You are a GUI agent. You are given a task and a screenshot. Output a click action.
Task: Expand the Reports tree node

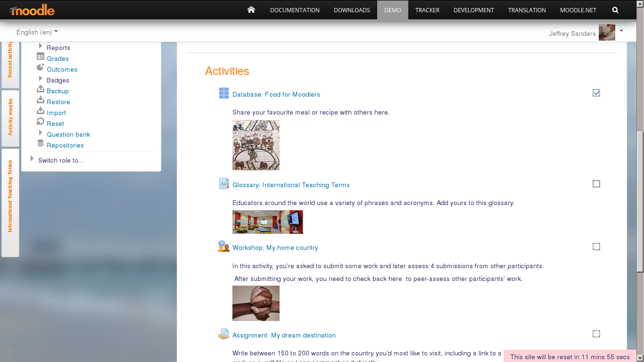[x=41, y=46]
